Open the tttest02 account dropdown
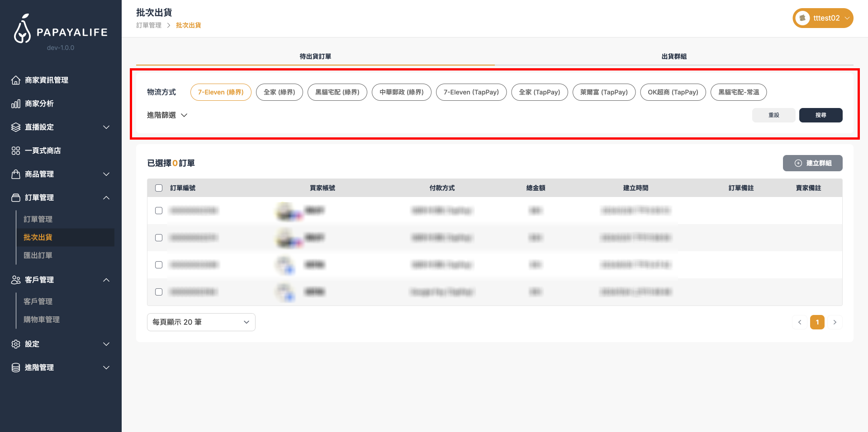868x432 pixels. (x=823, y=18)
